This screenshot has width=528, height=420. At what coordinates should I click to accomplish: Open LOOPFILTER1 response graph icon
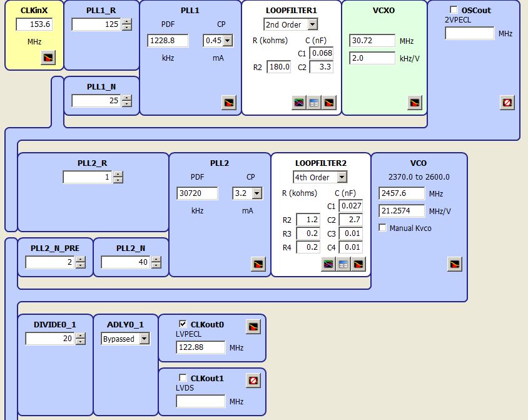click(x=299, y=103)
